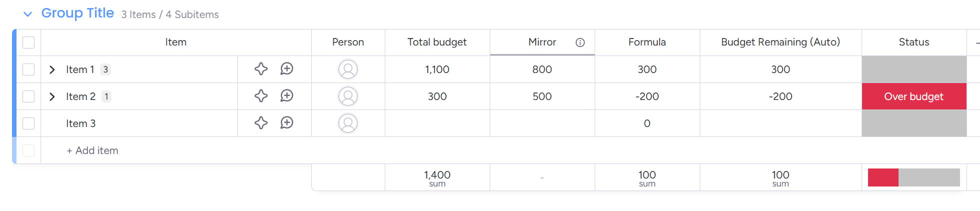The width and height of the screenshot is (980, 211).
Task: Expand subitems of Item 2
Action: click(x=52, y=96)
